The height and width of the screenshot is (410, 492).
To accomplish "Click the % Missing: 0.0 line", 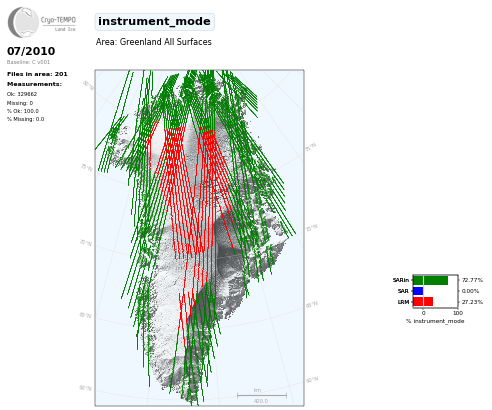I will [x=25, y=119].
